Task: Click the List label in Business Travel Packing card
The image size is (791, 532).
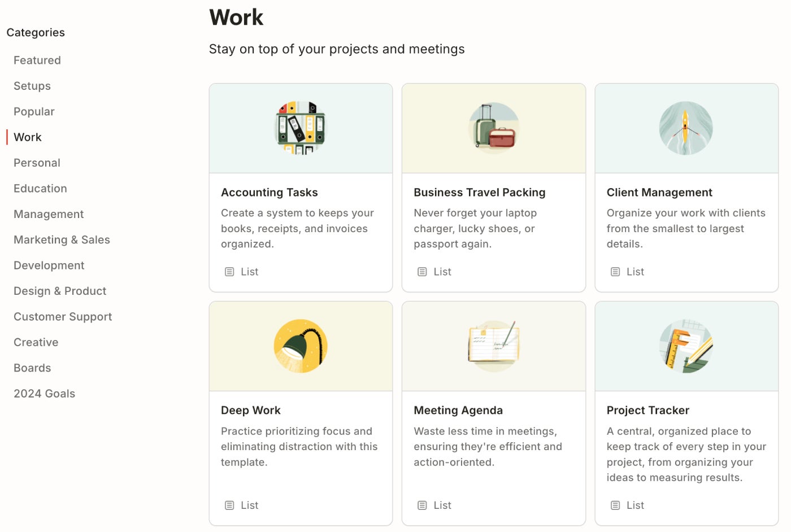Action: coord(442,272)
